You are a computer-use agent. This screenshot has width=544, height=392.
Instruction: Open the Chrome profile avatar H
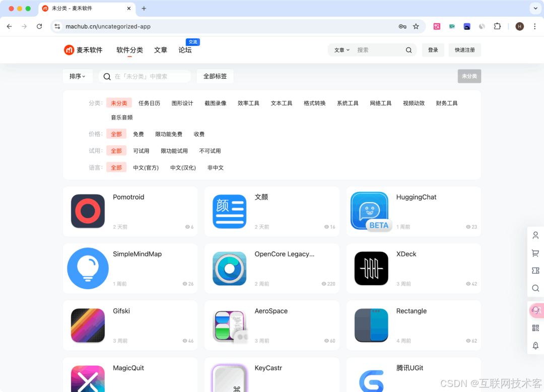pyautogui.click(x=519, y=26)
